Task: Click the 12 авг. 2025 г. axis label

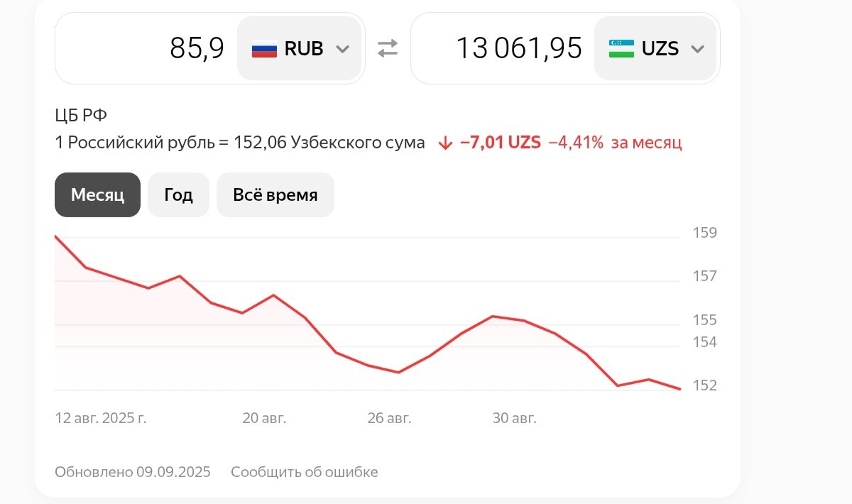Action: [x=101, y=418]
